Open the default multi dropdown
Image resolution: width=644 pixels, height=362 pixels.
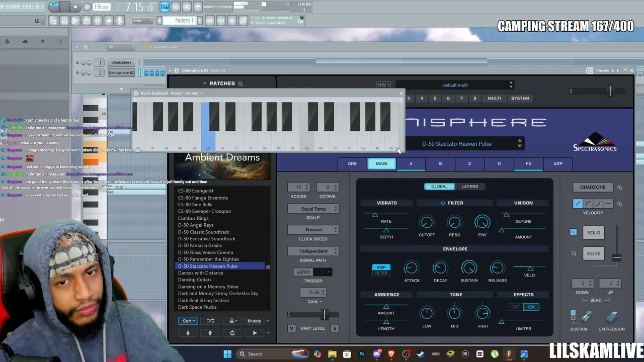coord(455,85)
